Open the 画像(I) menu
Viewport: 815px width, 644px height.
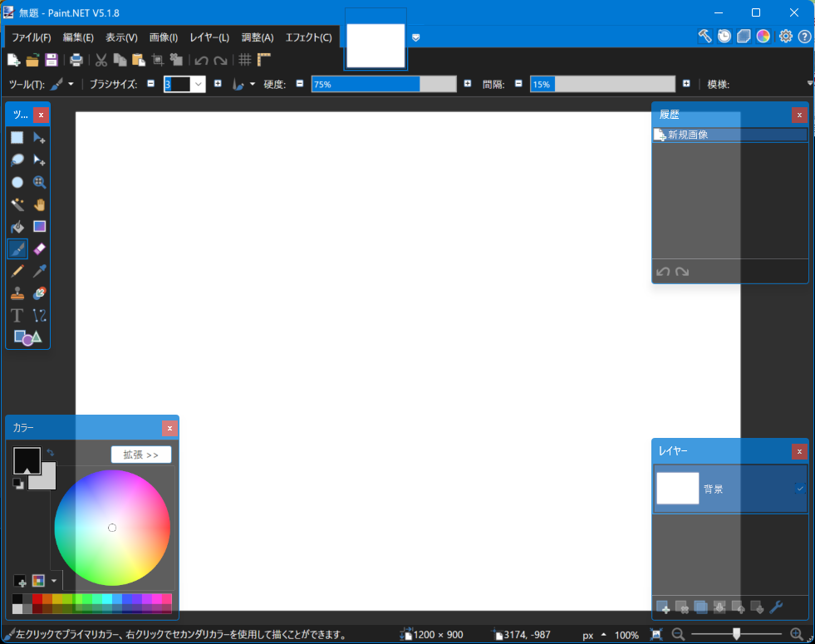pos(164,37)
